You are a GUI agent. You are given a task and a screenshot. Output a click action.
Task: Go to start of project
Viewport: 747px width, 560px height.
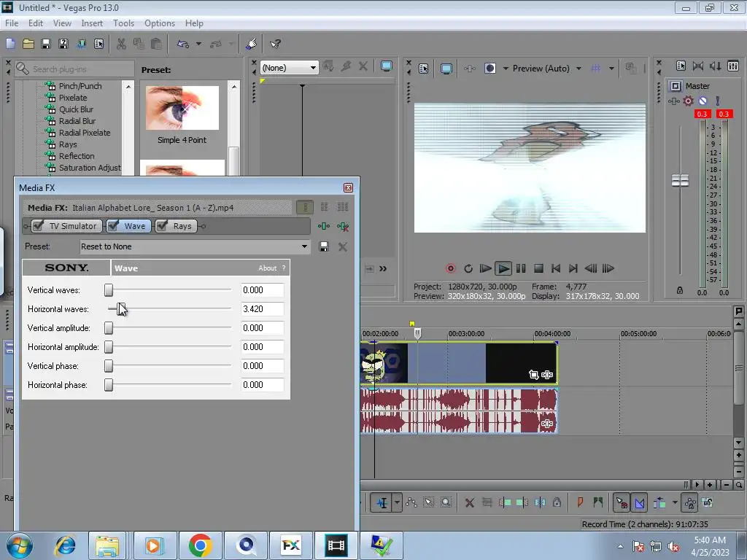click(x=555, y=268)
